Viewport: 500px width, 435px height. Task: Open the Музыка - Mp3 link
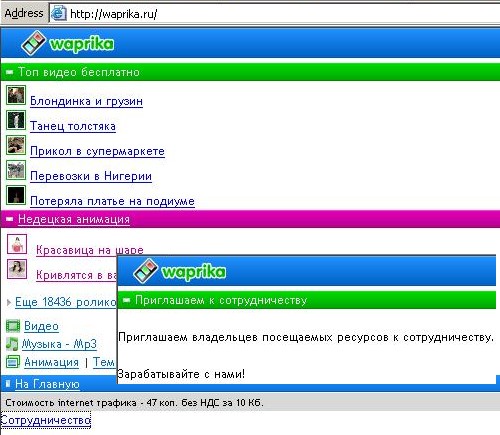point(59,344)
